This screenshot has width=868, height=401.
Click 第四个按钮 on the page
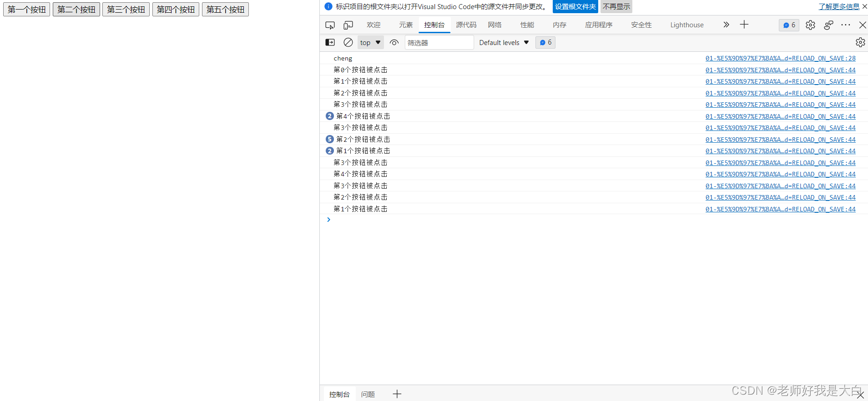(x=176, y=10)
